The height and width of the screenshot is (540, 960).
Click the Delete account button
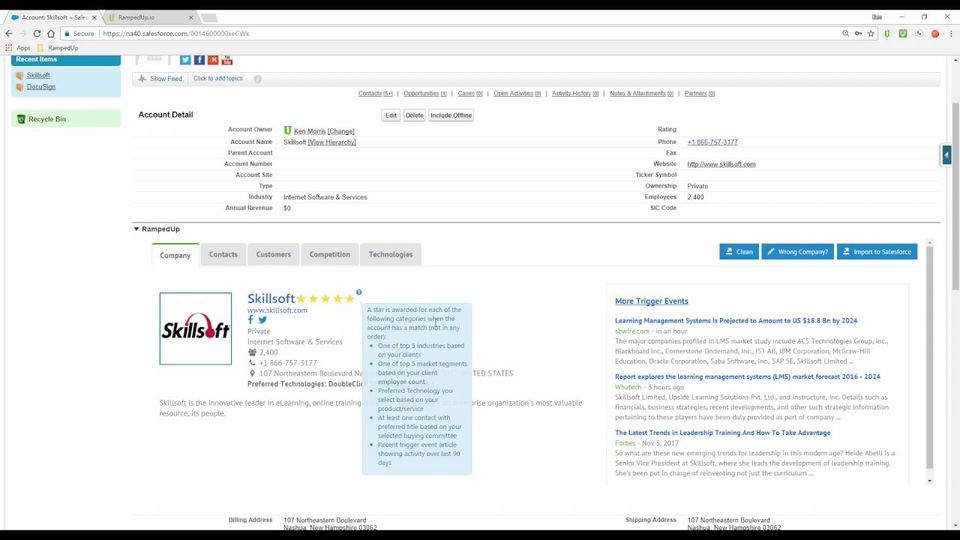coord(414,115)
